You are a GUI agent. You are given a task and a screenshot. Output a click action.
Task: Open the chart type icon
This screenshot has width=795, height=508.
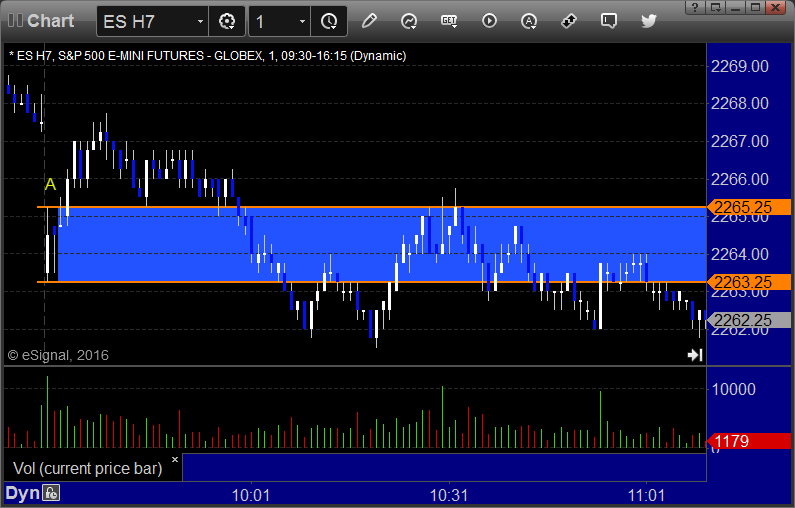[x=409, y=21]
